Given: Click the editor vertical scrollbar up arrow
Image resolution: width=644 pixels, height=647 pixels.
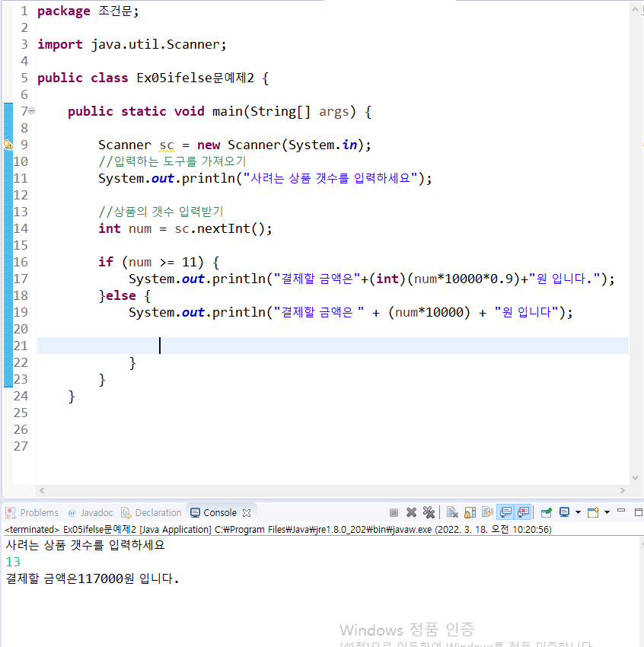Looking at the screenshot, I should click(x=635, y=9).
